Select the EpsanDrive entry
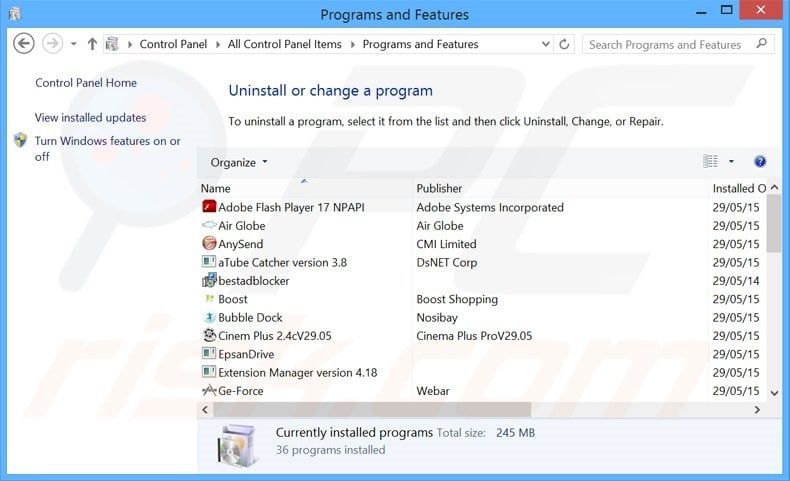This screenshot has width=790, height=481. click(246, 354)
